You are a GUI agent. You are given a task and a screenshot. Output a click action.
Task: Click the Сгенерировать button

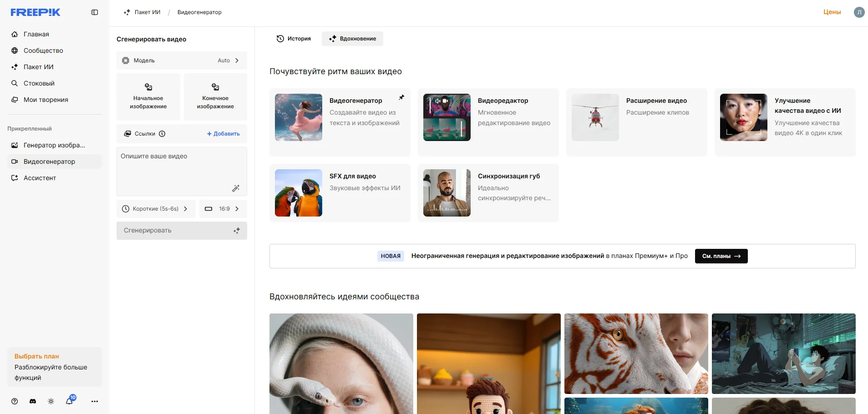pos(182,231)
